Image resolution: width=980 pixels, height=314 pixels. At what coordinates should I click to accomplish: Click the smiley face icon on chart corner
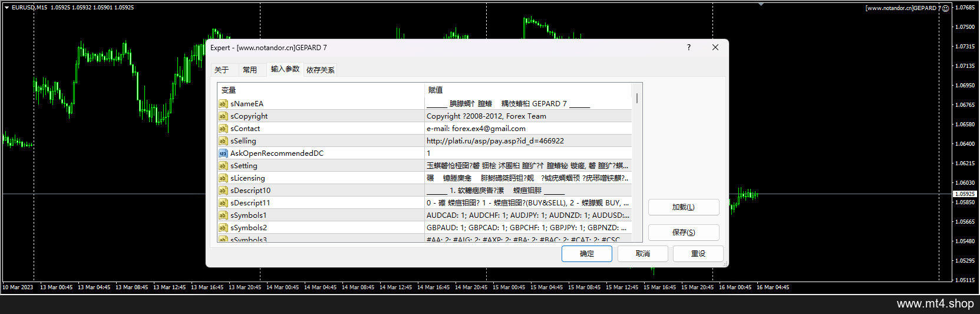pos(945,8)
